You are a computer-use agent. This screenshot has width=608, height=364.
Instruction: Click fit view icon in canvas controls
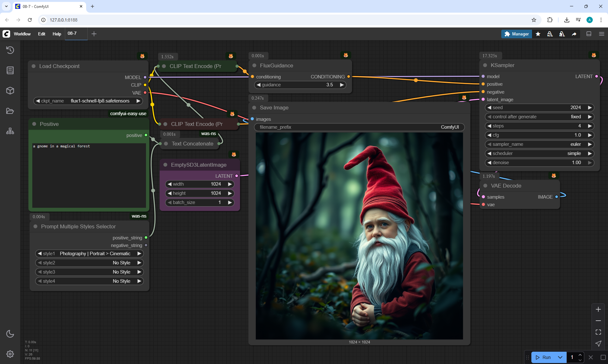click(x=598, y=332)
